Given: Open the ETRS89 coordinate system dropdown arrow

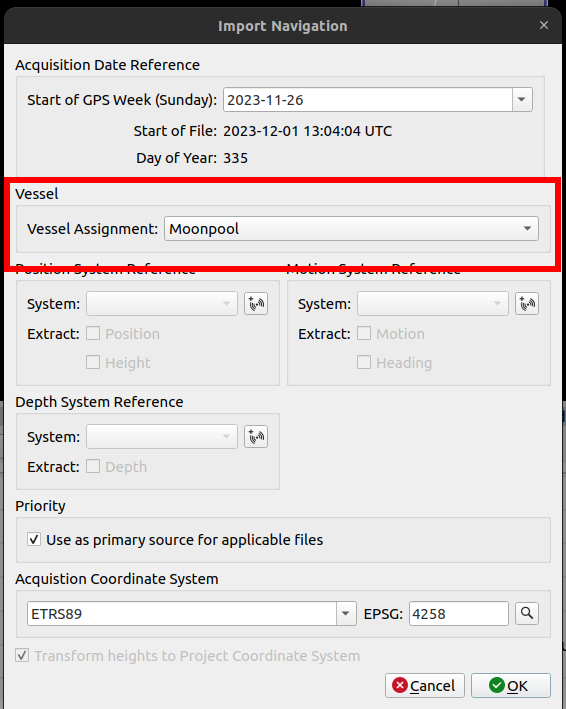Looking at the screenshot, I should point(346,614).
